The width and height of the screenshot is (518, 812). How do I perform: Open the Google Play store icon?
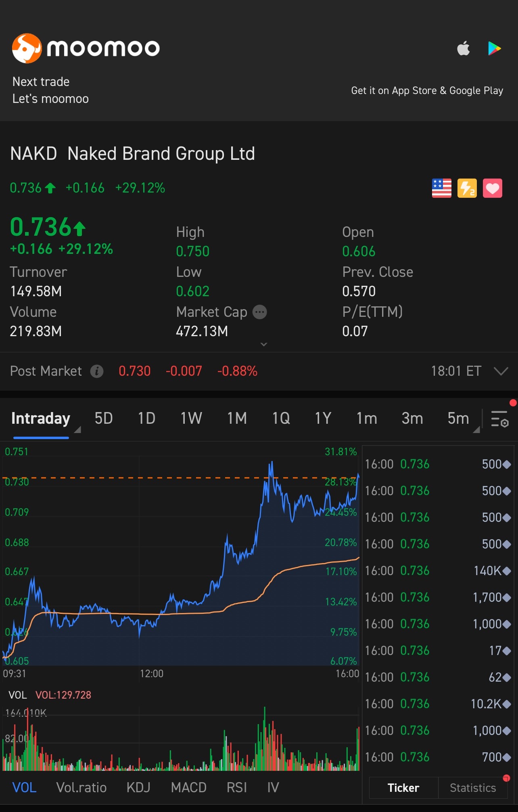click(494, 48)
